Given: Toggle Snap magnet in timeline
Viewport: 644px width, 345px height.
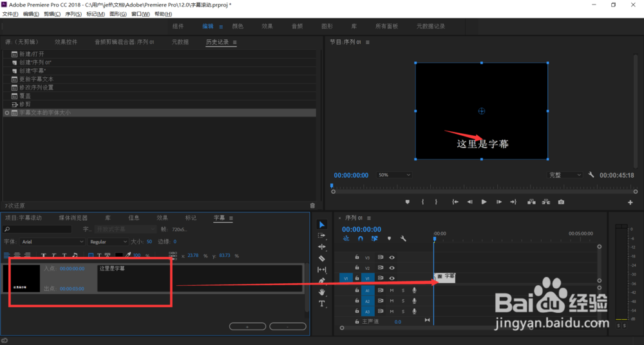Looking at the screenshot, I should pos(360,238).
